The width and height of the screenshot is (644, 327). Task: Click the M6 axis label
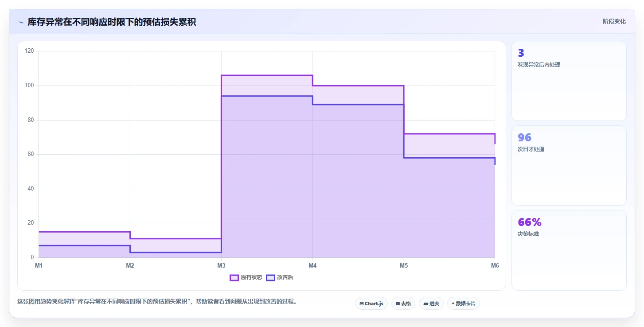point(495,266)
